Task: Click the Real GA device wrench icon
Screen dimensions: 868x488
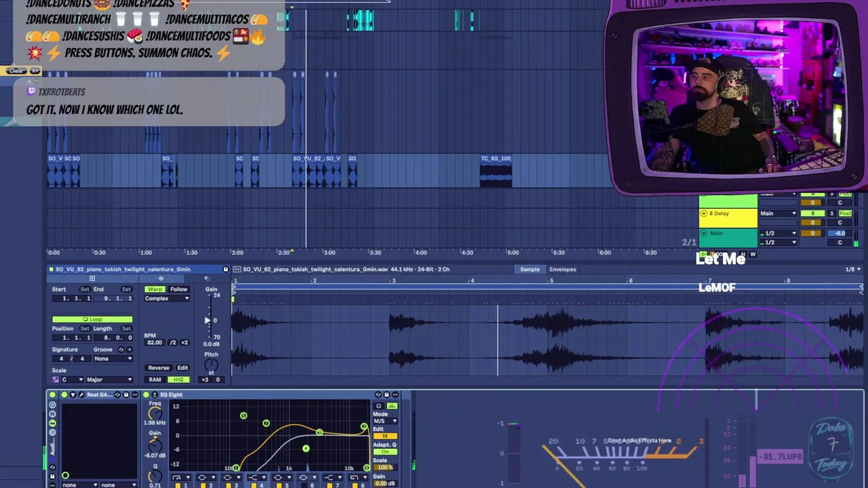Action: click(82, 394)
